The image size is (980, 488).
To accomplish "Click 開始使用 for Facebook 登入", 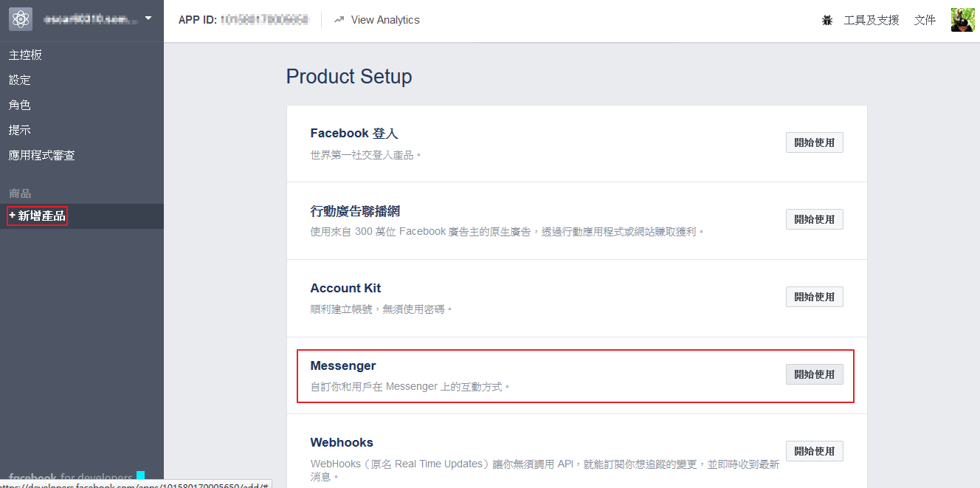I will [814, 142].
